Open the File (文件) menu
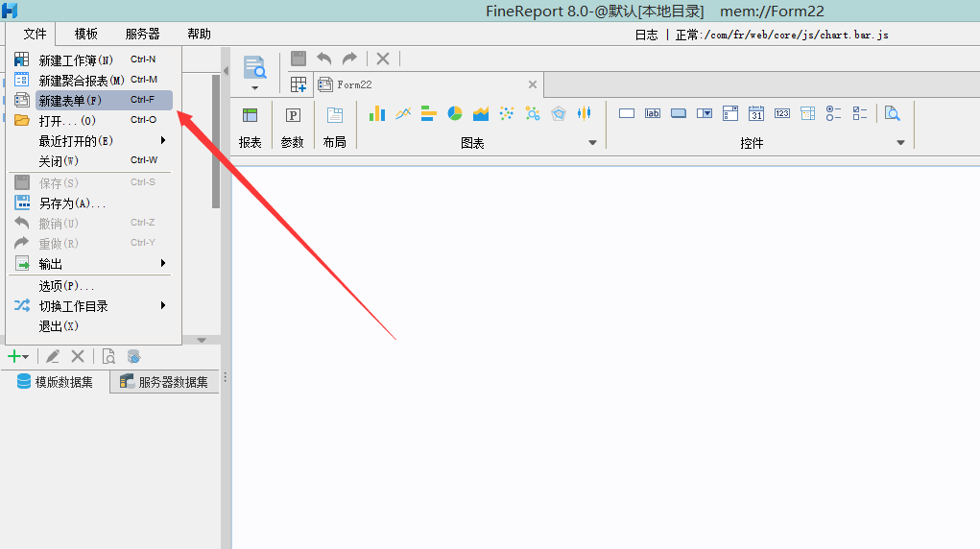Screen dimensions: 980x549 35,34
